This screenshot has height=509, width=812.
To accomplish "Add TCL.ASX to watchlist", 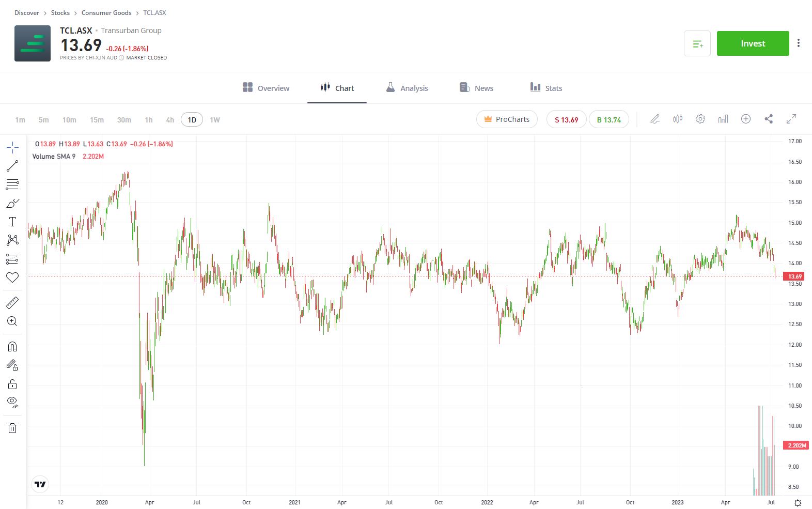I will coord(697,43).
